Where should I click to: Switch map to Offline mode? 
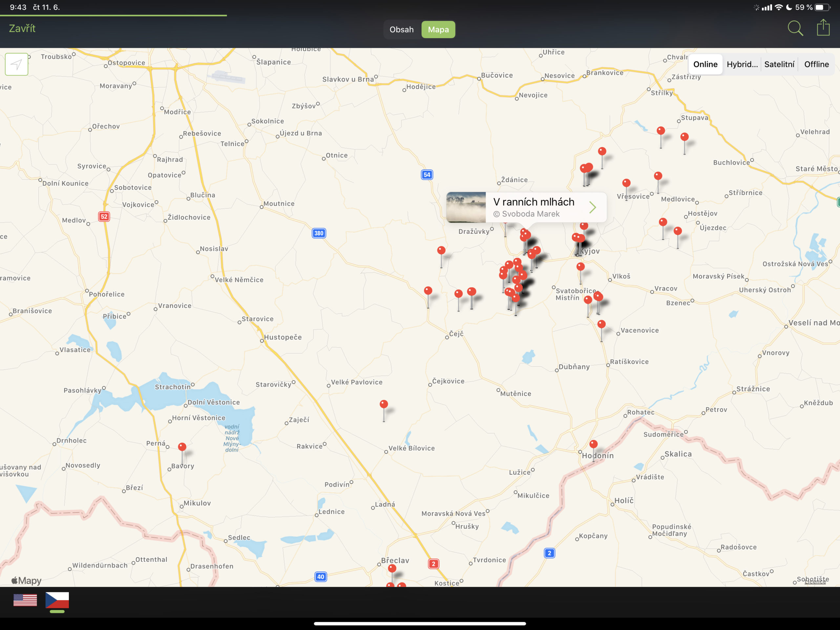click(816, 64)
